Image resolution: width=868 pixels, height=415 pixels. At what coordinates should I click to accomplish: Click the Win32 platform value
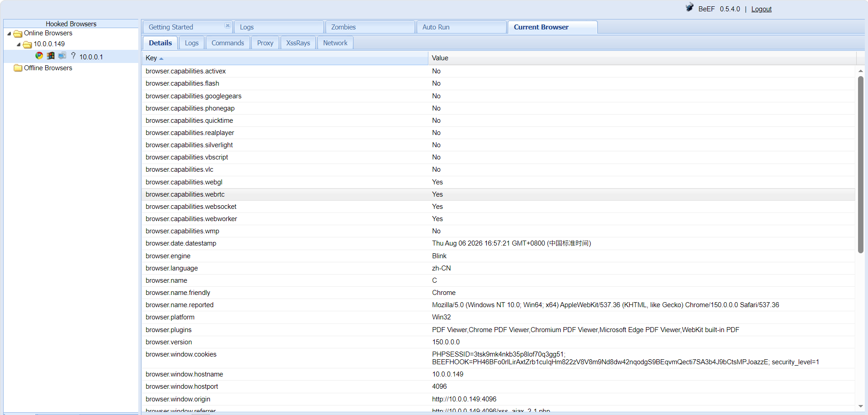click(x=441, y=317)
